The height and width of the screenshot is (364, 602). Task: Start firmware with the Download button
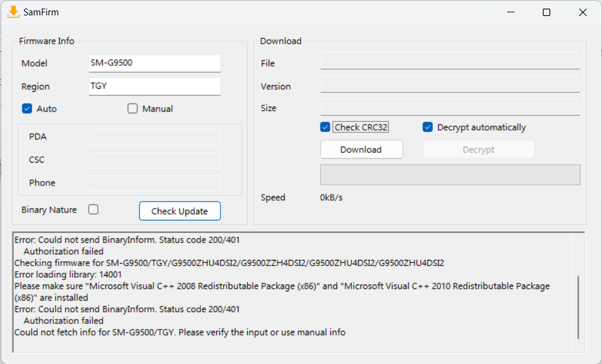point(362,149)
